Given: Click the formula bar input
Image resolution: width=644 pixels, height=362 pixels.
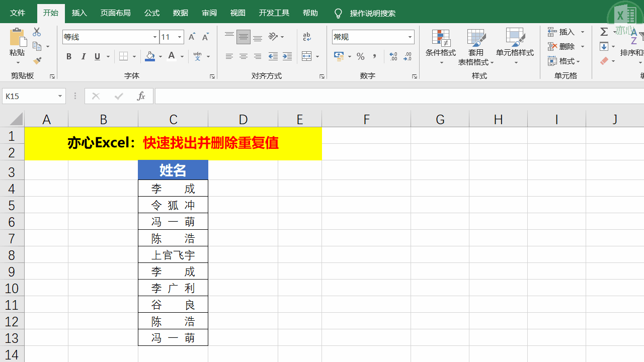Looking at the screenshot, I should (x=399, y=96).
